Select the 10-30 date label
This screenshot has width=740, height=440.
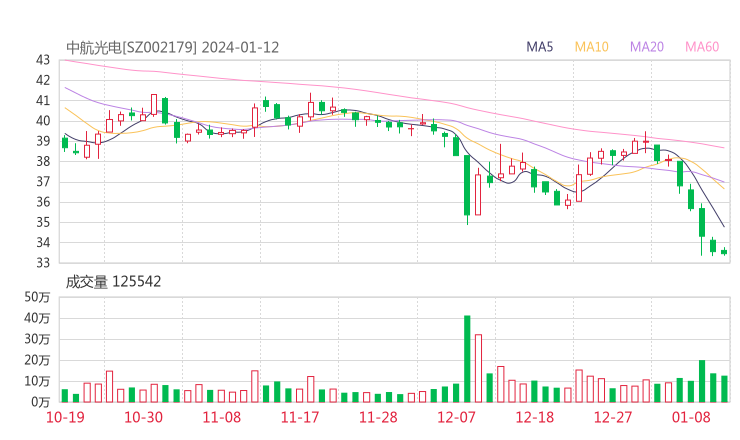click(143, 417)
